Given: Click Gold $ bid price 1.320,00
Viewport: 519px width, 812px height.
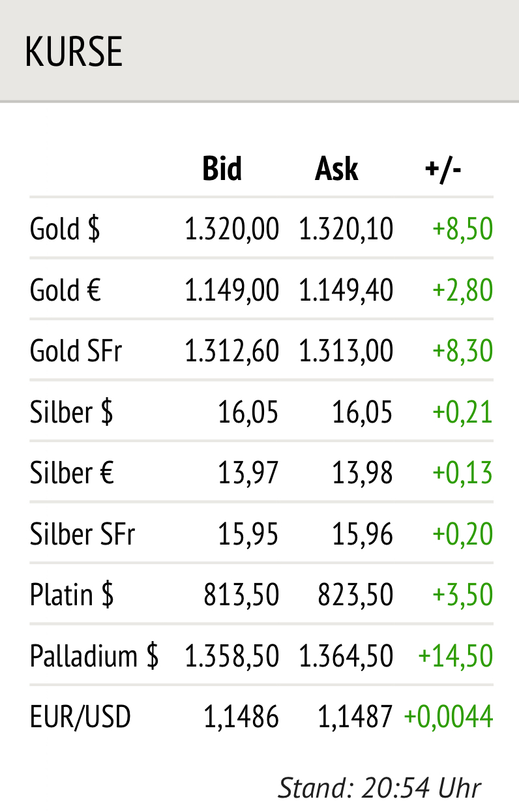Looking at the screenshot, I should tap(231, 230).
